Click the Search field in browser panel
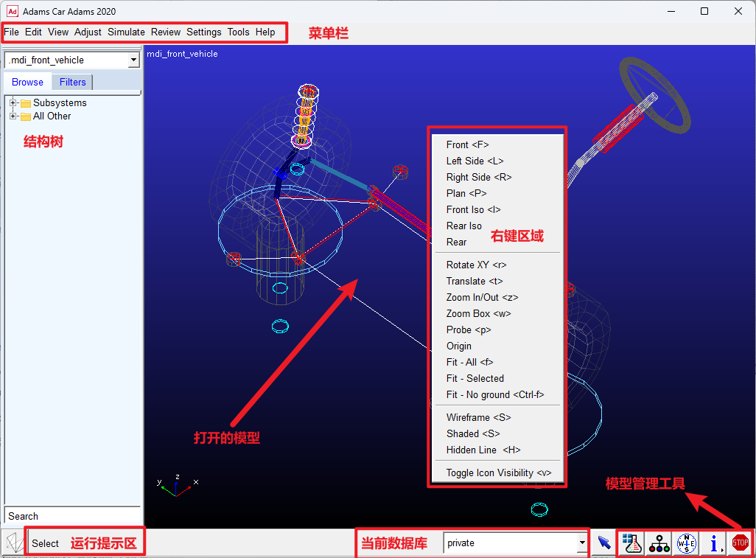 point(72,516)
